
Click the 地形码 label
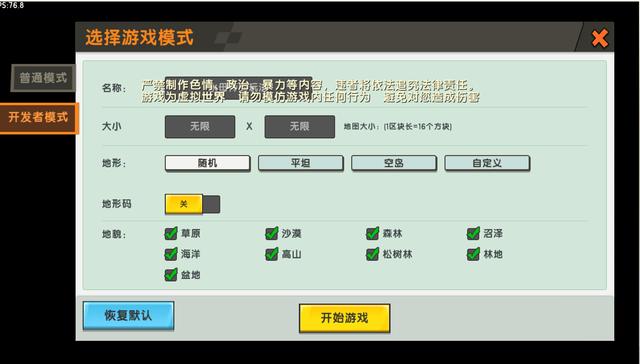tap(117, 204)
